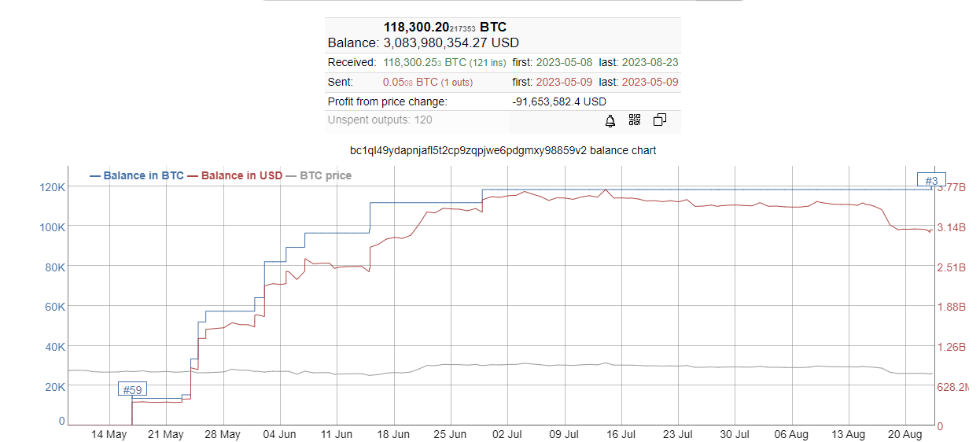Viewport: 980px width, 442px height.
Task: Open the QR code icon
Action: pos(635,120)
